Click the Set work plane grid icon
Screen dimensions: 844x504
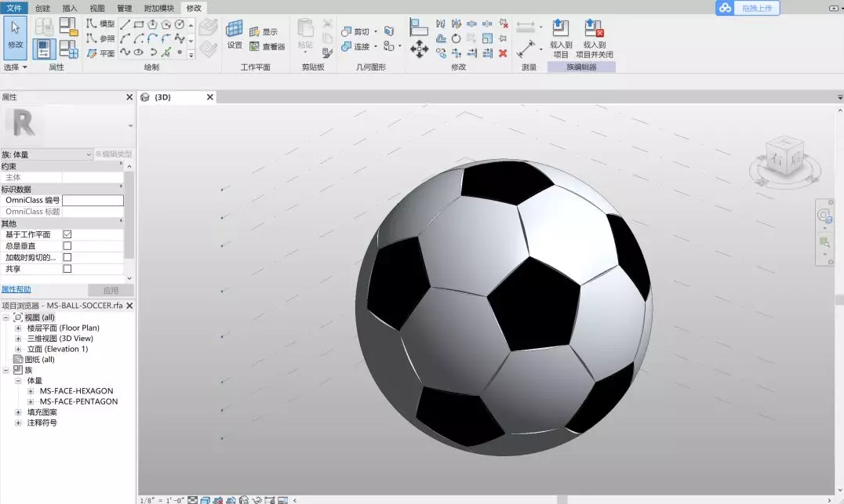point(235,30)
